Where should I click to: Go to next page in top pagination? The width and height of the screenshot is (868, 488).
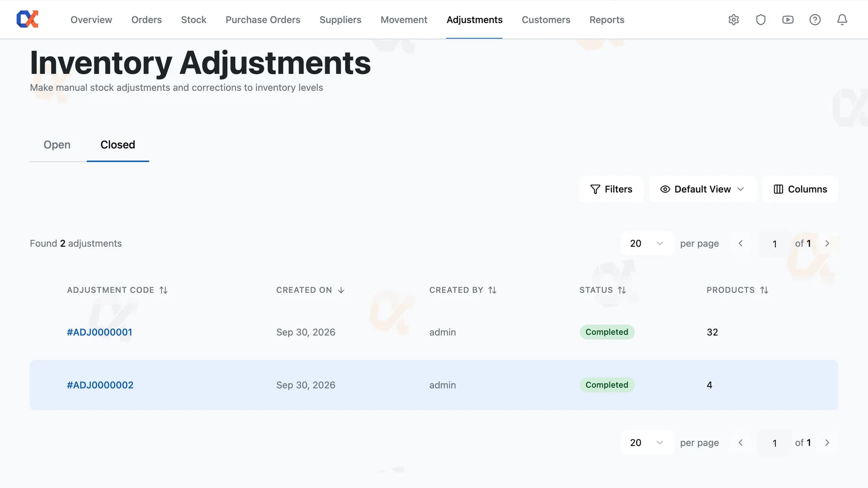[x=827, y=243]
